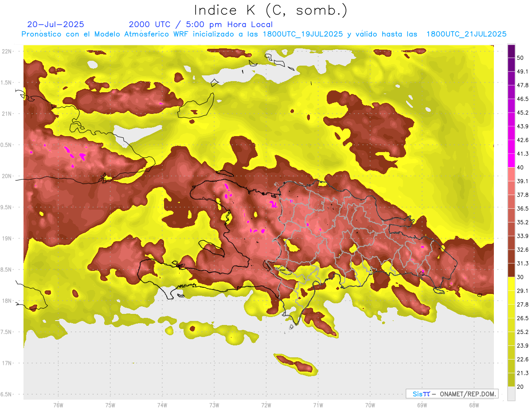
Task: Click the 17N latitude axis label
Action: coord(7,363)
